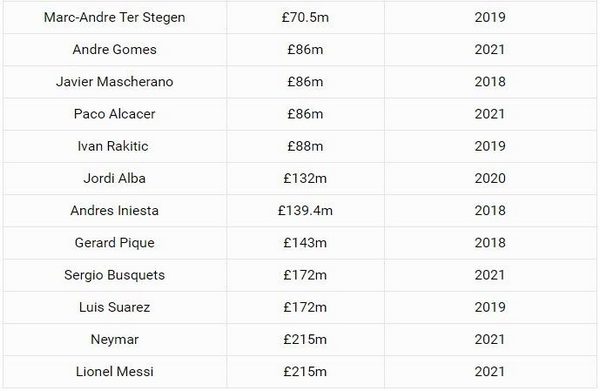Click the Ivan Rakitic name cell
The width and height of the screenshot is (600, 391).
pos(114,146)
